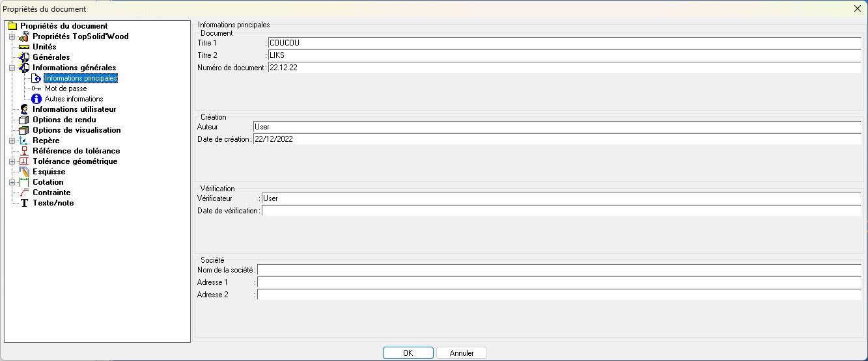868x361 pixels.
Task: Select the Référence de tolérance icon
Action: [x=25, y=151]
